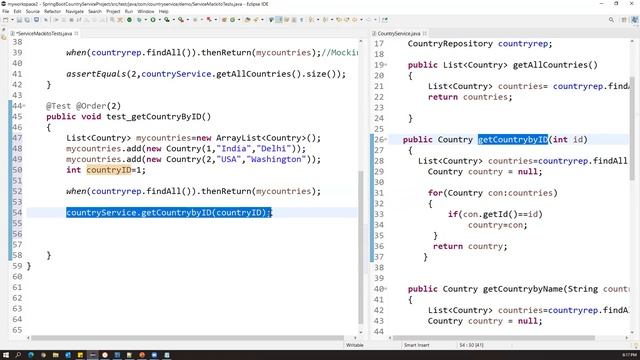The width and height of the screenshot is (640, 360).
Task: Click the toolbar Search magnifier at far right
Action: click(611, 20)
